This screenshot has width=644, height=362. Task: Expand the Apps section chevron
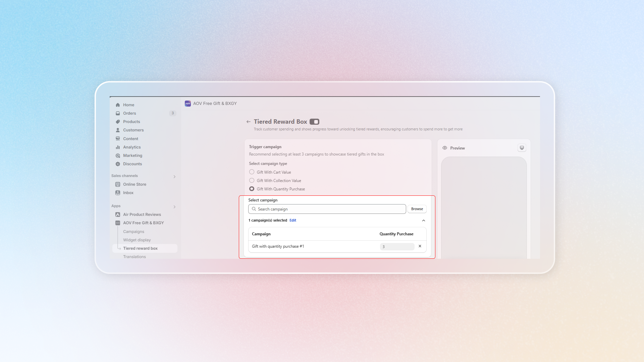pyautogui.click(x=174, y=207)
